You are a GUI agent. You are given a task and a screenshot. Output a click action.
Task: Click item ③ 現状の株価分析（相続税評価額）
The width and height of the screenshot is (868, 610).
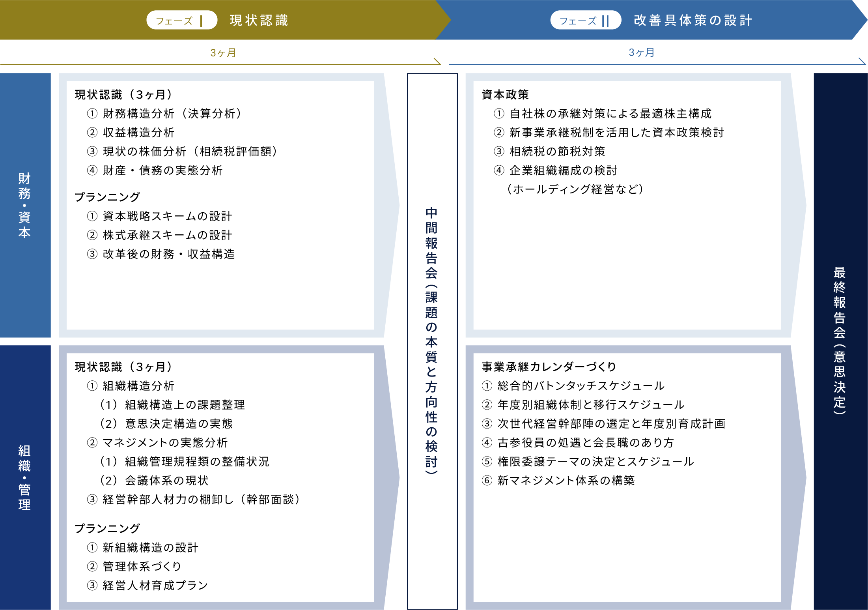point(182,152)
